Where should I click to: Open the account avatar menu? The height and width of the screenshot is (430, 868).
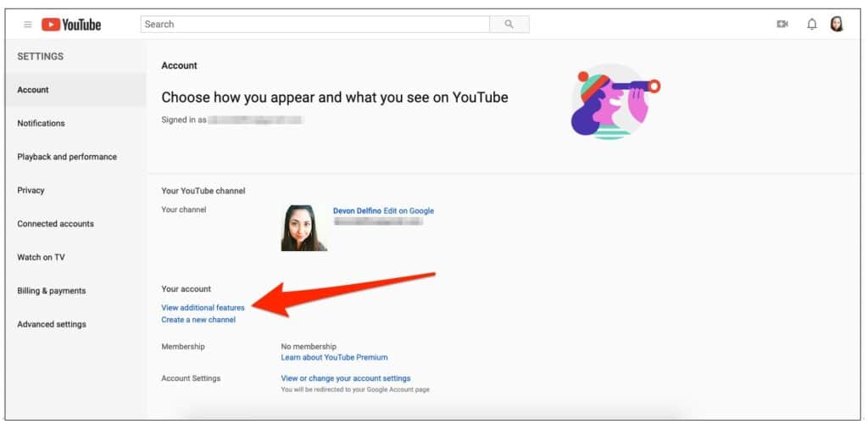point(837,24)
